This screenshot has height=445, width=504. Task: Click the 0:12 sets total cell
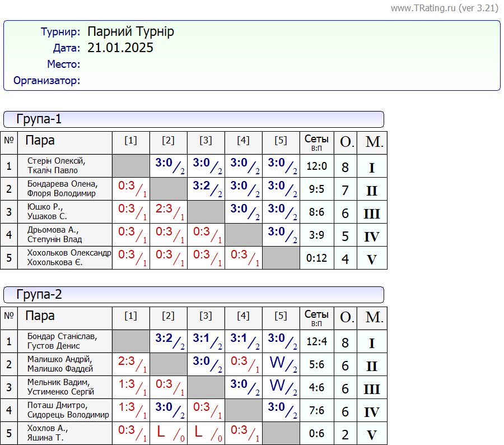pos(316,258)
